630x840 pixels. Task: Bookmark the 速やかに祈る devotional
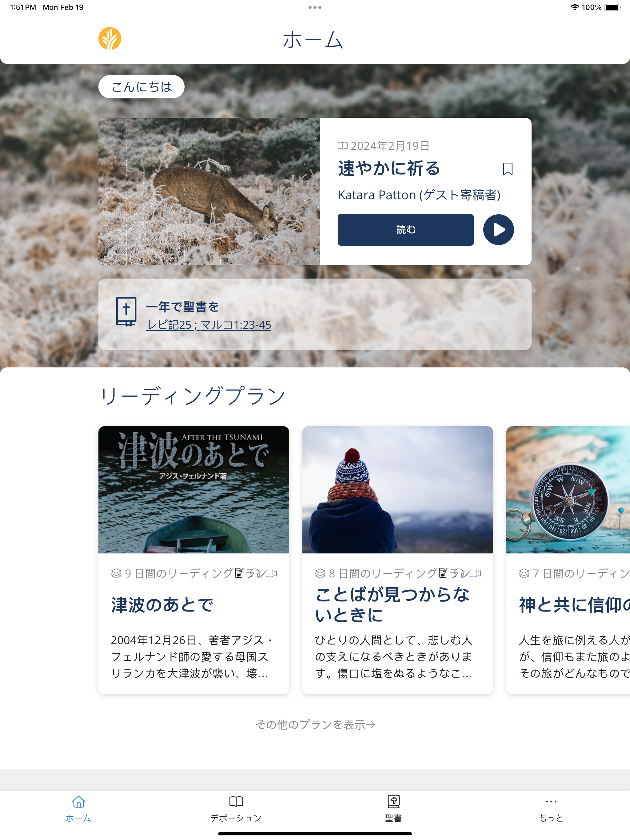pos(508,169)
